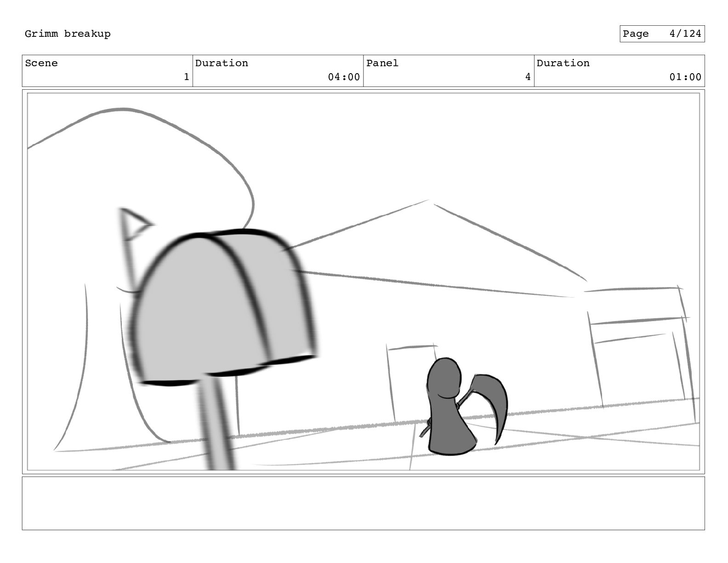Click the 'Grimm breakup' title text
Screen dimensions: 728x563
point(68,34)
